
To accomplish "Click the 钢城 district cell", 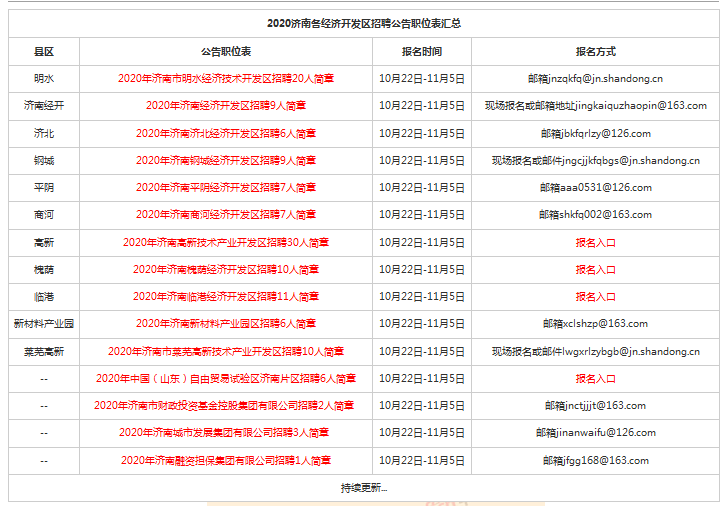I will tap(44, 160).
